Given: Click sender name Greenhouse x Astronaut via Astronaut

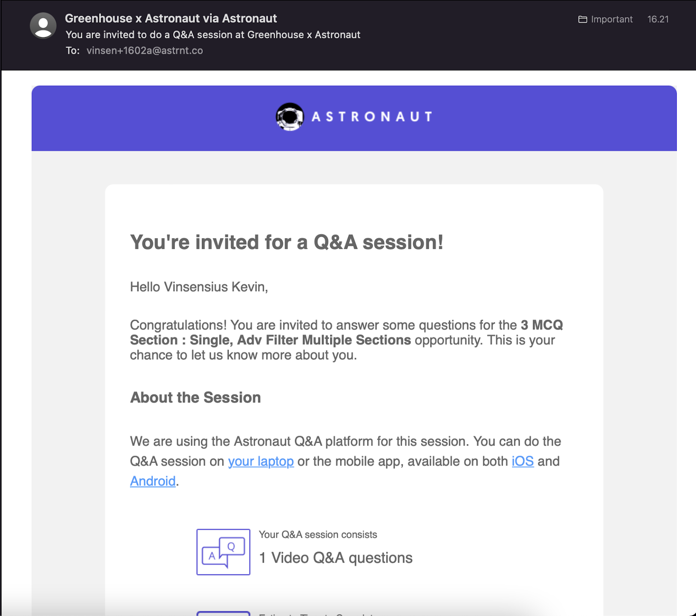Looking at the screenshot, I should (x=171, y=18).
